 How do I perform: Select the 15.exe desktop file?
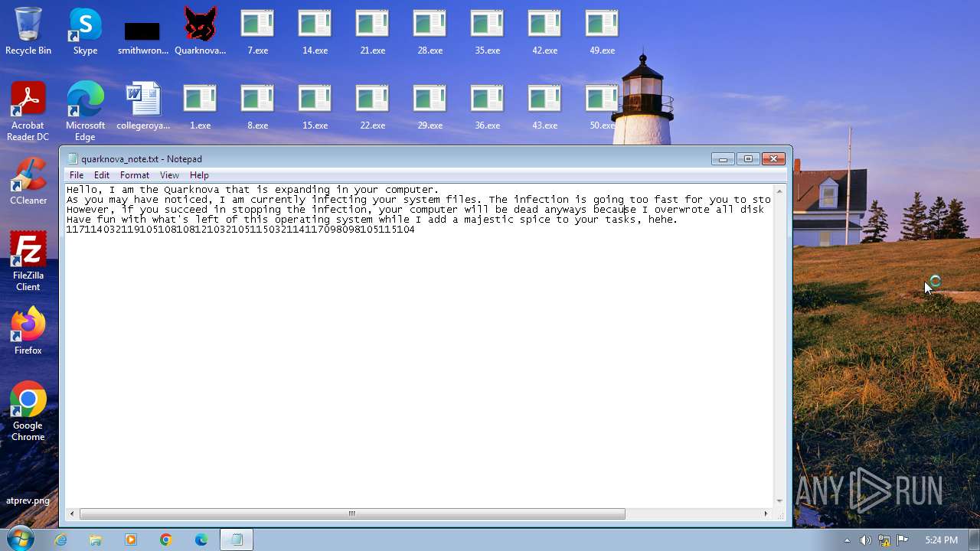[315, 106]
